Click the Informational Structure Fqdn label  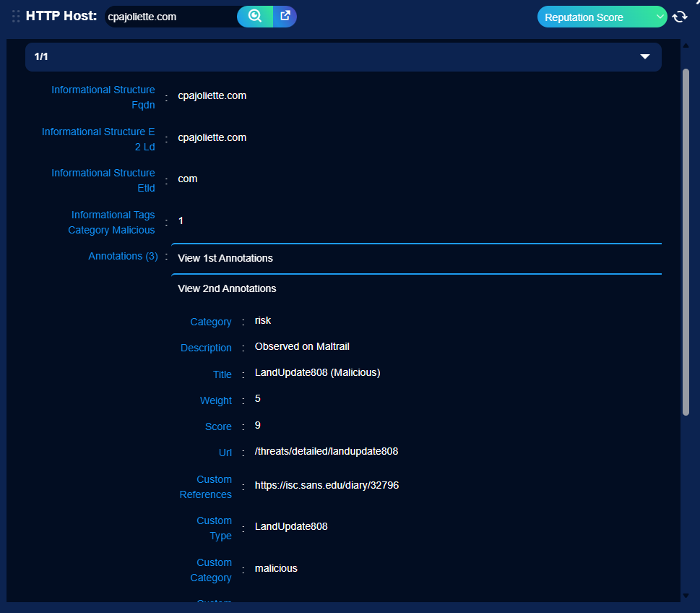[x=103, y=98]
